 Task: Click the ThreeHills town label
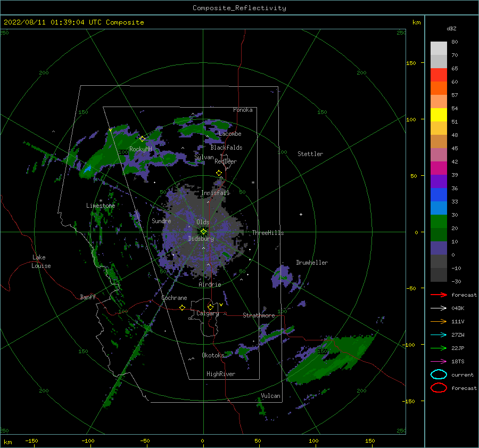point(268,233)
